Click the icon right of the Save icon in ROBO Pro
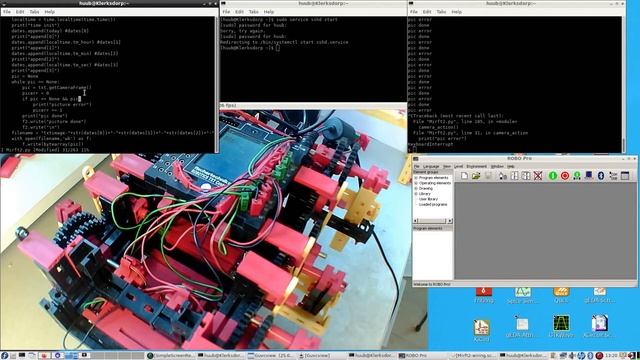640x360 pixels. click(502, 176)
